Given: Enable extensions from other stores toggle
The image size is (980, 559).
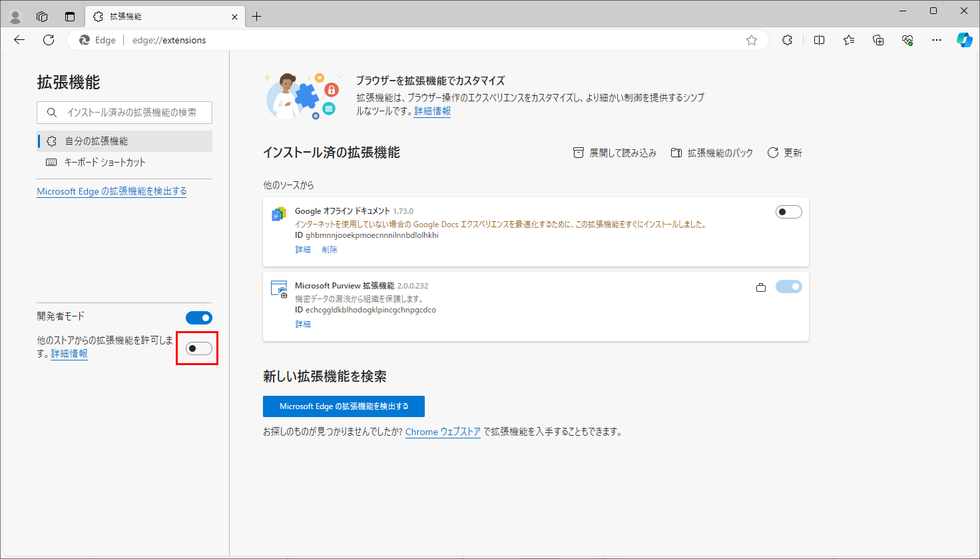Looking at the screenshot, I should pyautogui.click(x=199, y=348).
